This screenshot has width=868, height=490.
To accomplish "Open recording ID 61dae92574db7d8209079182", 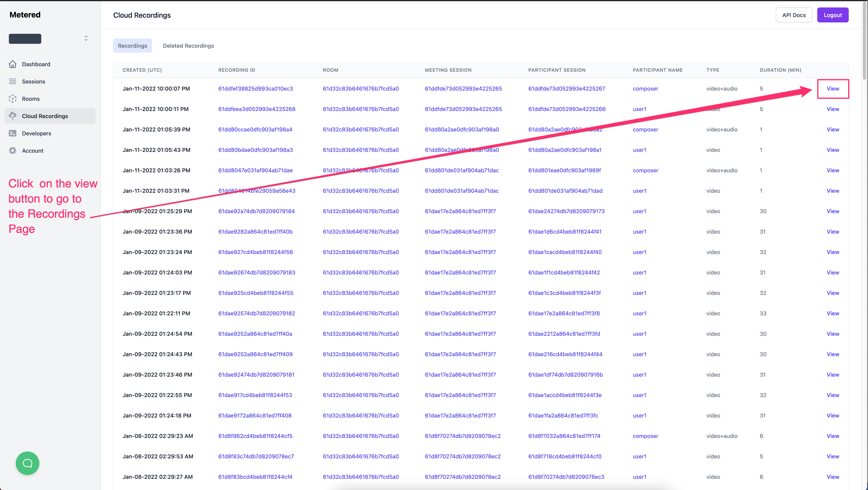I will (257, 313).
